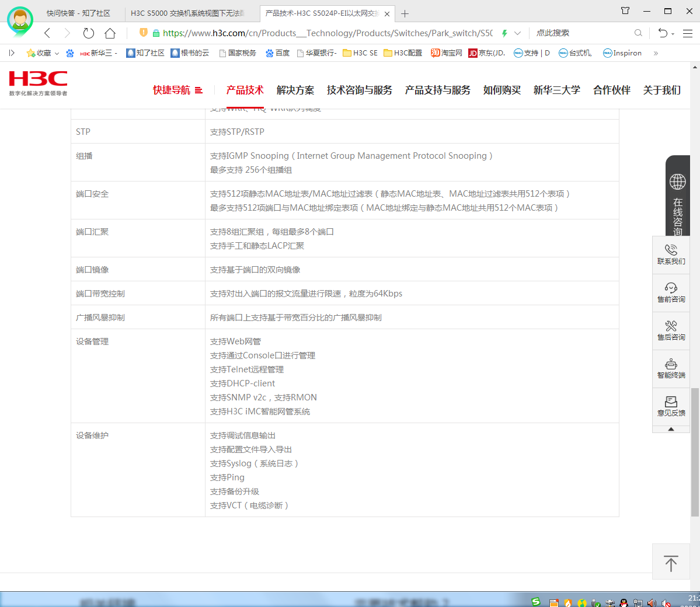
Task: Select the 如何购买 menu item
Action: (x=502, y=90)
